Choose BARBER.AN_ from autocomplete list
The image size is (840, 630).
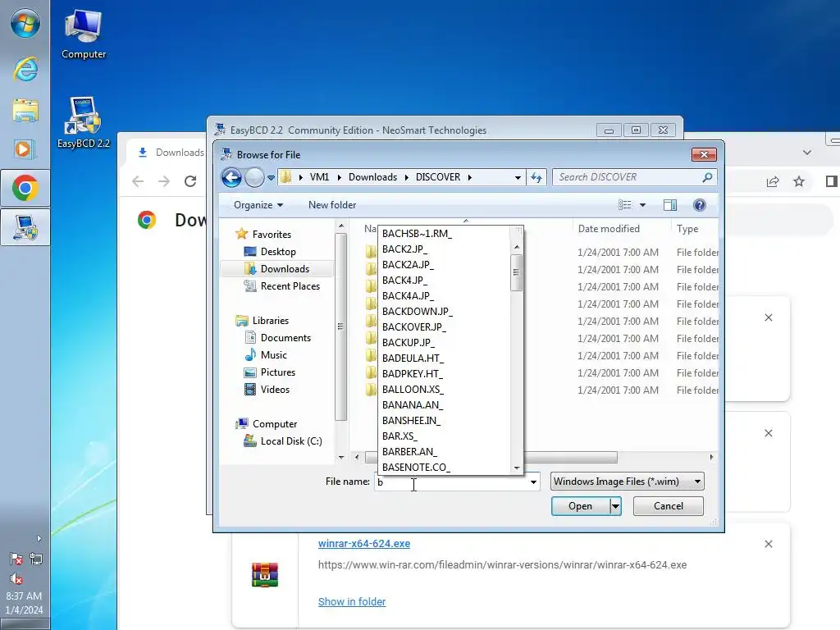[x=445, y=452]
